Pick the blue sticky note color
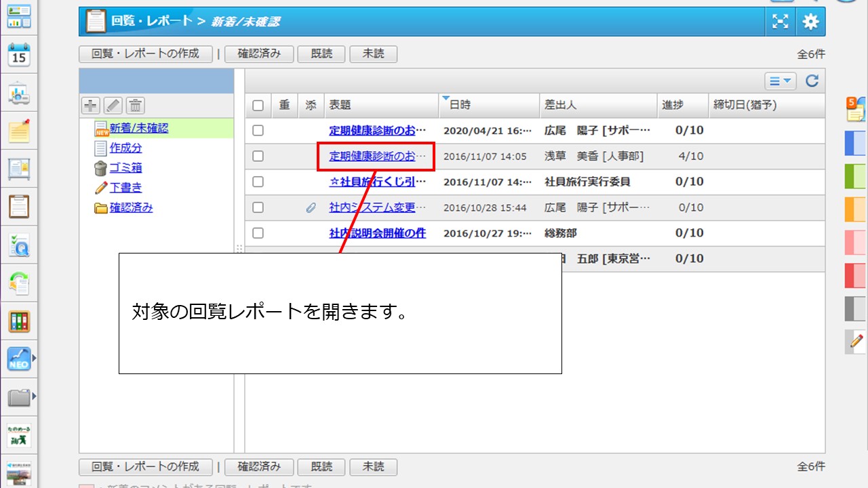Viewport: 868px width, 488px height. [x=856, y=144]
